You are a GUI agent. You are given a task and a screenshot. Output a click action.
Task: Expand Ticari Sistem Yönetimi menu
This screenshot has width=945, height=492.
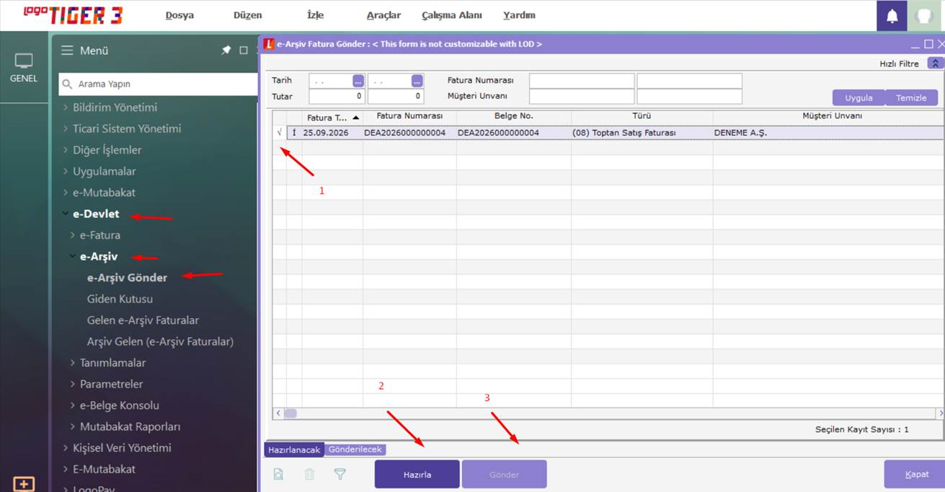pyautogui.click(x=66, y=128)
